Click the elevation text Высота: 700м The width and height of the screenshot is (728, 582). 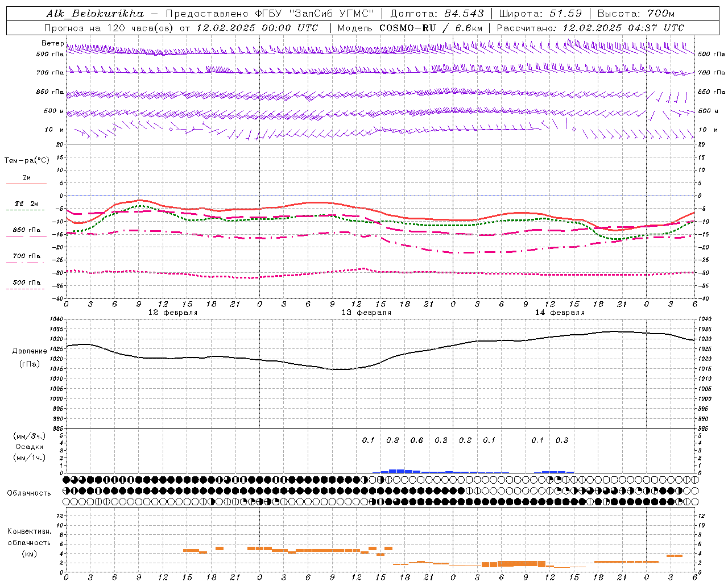(x=636, y=14)
